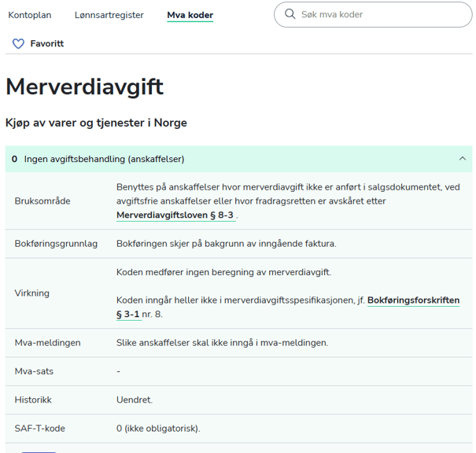Click Kjøp av varer og tjenester i Norge heading

(x=96, y=123)
